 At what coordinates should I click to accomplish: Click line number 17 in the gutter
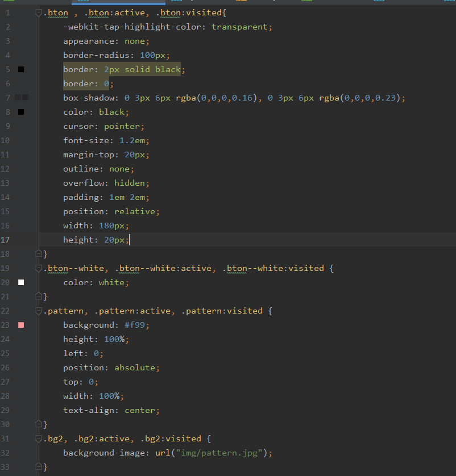[x=8, y=240]
